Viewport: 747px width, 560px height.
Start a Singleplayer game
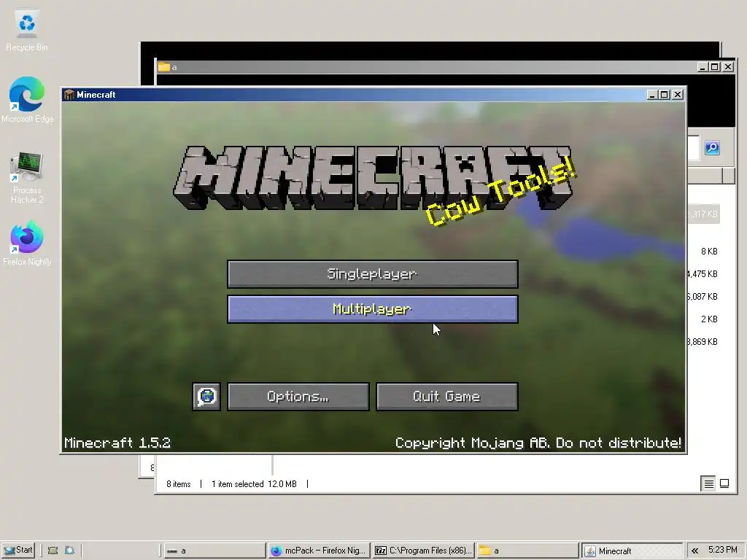tap(373, 274)
